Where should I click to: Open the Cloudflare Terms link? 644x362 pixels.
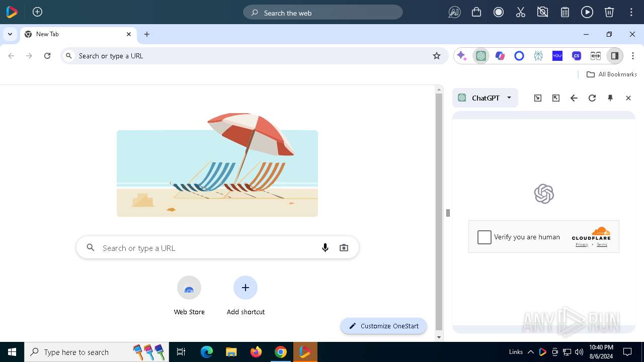602,245
